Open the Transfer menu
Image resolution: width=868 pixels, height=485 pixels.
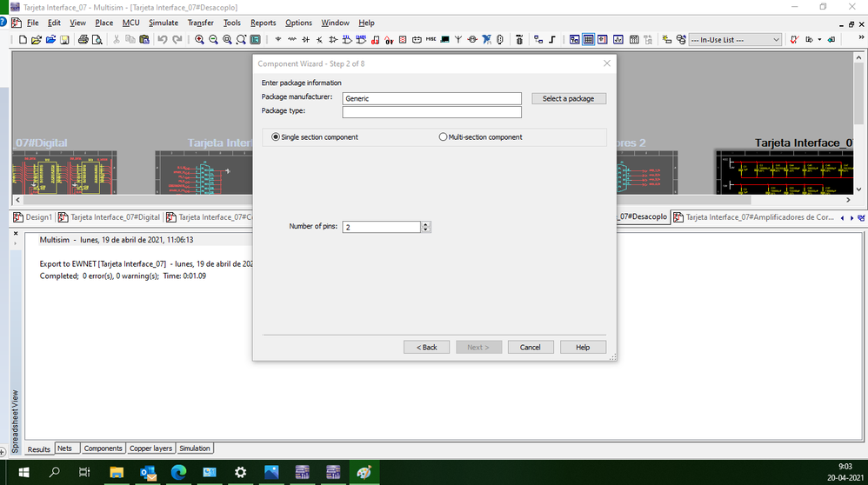pyautogui.click(x=200, y=23)
